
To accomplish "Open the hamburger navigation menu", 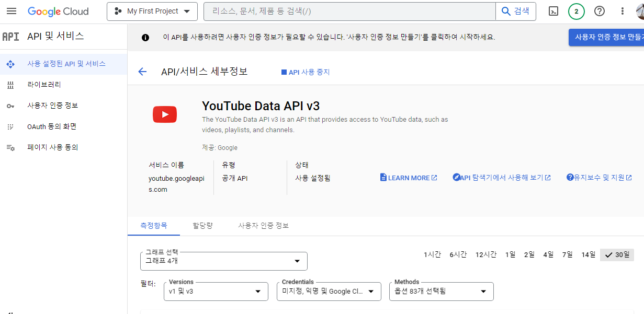I will (12, 11).
